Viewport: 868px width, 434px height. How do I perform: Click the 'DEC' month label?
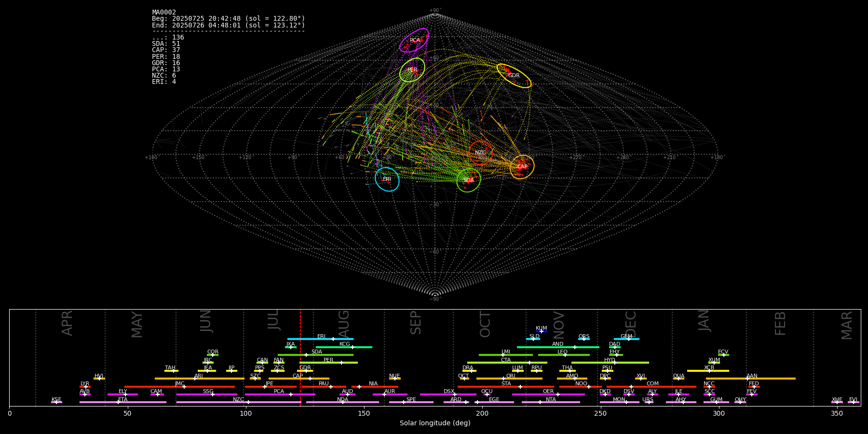coord(630,324)
